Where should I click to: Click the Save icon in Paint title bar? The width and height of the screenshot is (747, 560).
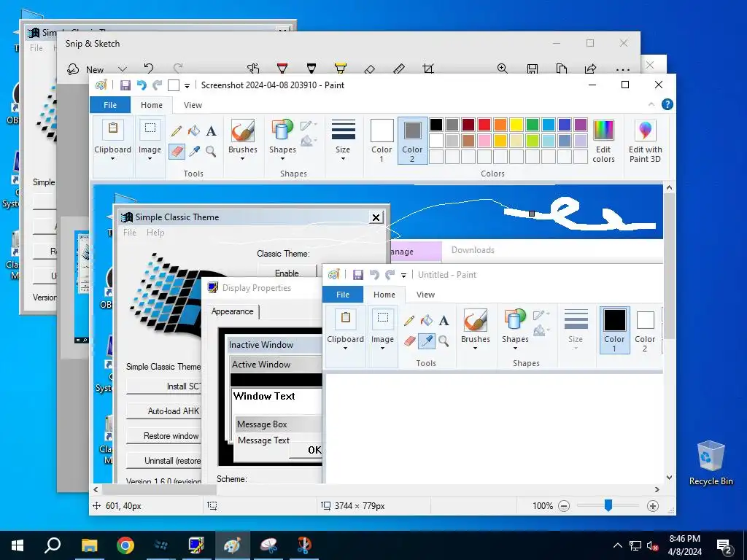click(x=125, y=85)
